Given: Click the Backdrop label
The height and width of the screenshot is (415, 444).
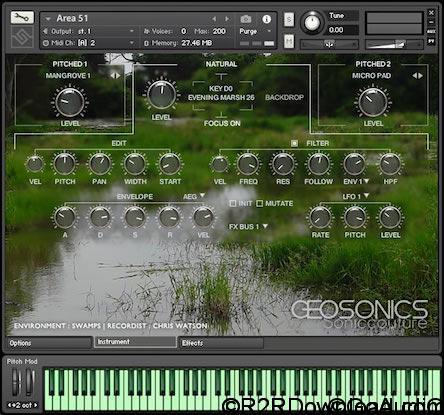Looking at the screenshot, I should [284, 97].
